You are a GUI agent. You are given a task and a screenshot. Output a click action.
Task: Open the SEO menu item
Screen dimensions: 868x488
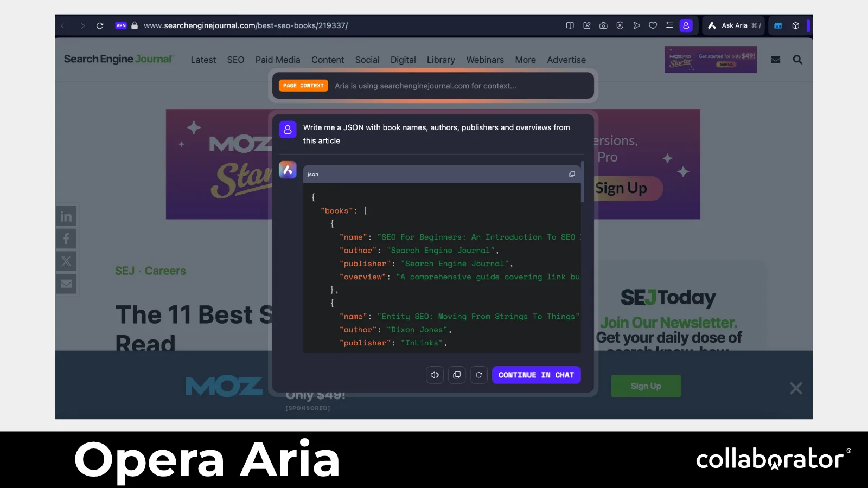(235, 60)
